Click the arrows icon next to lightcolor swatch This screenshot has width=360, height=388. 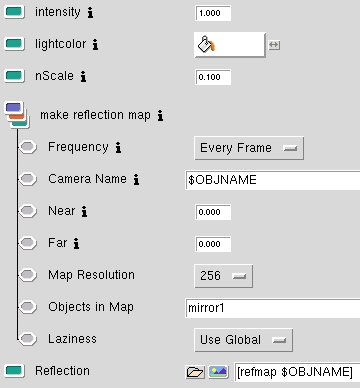click(x=274, y=45)
